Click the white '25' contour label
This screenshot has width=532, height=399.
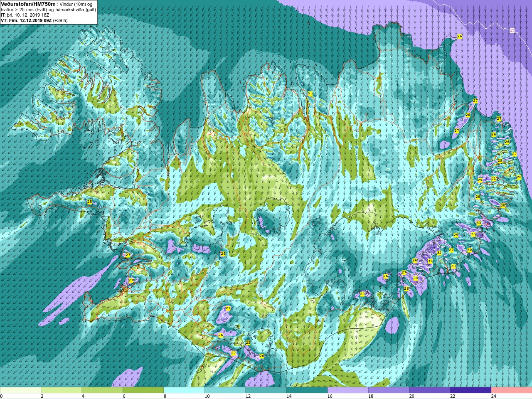(512, 30)
